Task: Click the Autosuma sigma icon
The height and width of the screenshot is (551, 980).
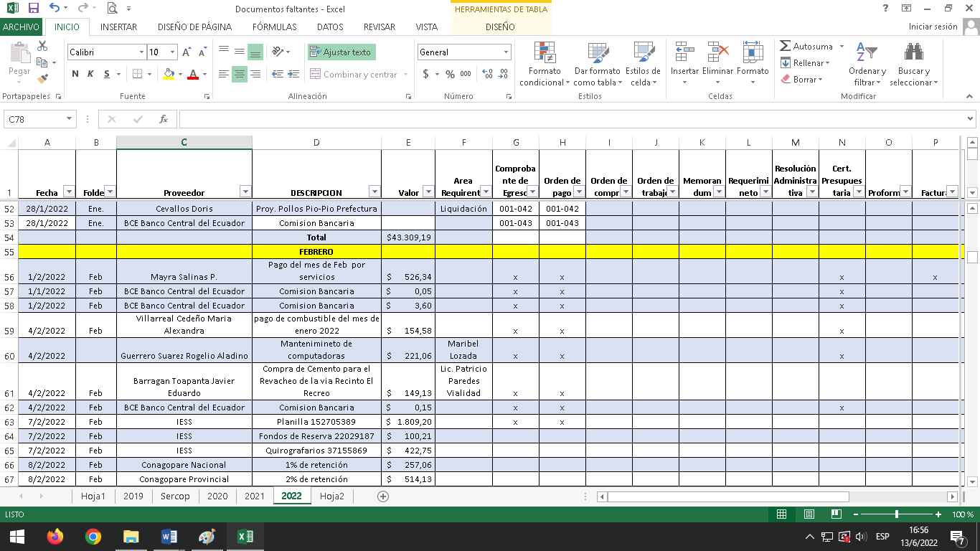Action: point(786,46)
